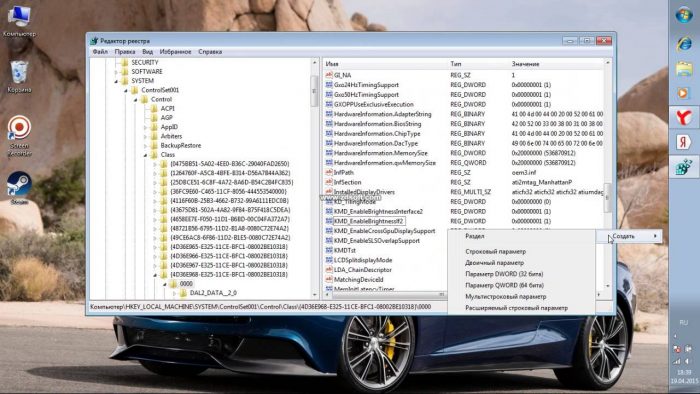The height and width of the screenshot is (394, 700).
Task: Open the Избранное menu
Action: coord(175,52)
